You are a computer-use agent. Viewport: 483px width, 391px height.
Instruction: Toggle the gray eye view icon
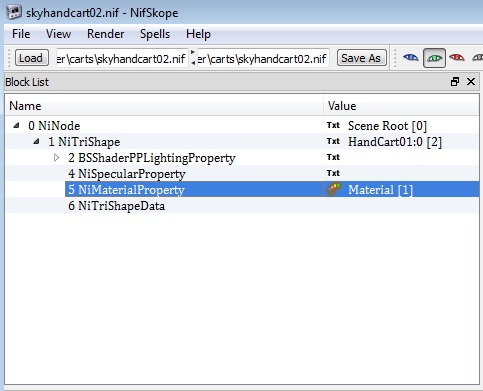pos(478,58)
